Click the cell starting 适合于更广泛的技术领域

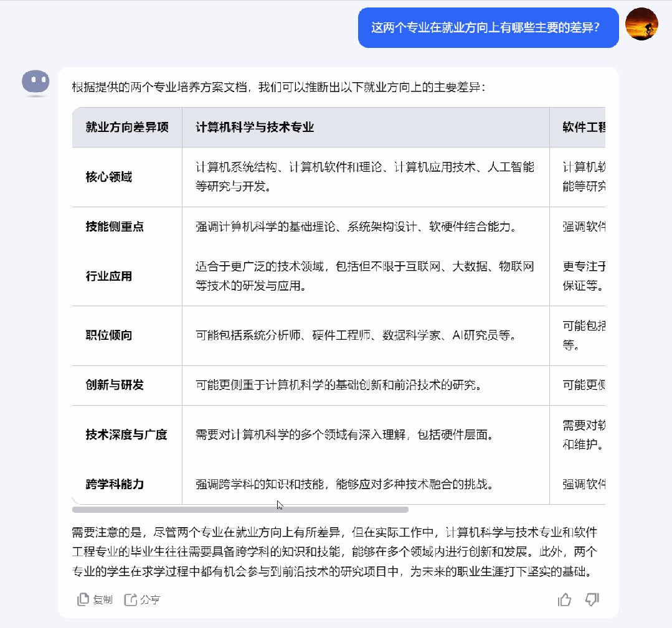[x=366, y=276]
